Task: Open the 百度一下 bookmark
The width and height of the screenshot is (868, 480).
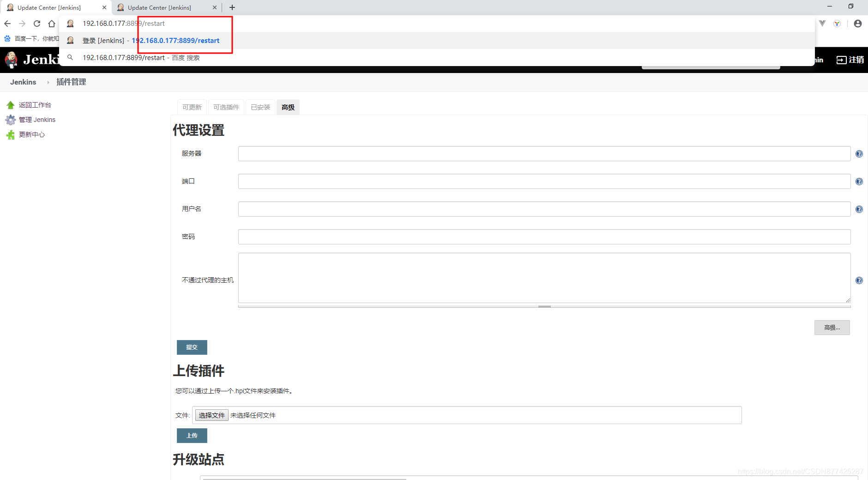Action: point(32,39)
